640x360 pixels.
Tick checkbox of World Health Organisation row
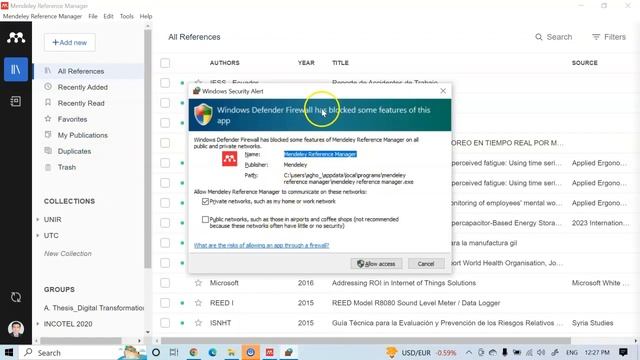pyautogui.click(x=165, y=263)
